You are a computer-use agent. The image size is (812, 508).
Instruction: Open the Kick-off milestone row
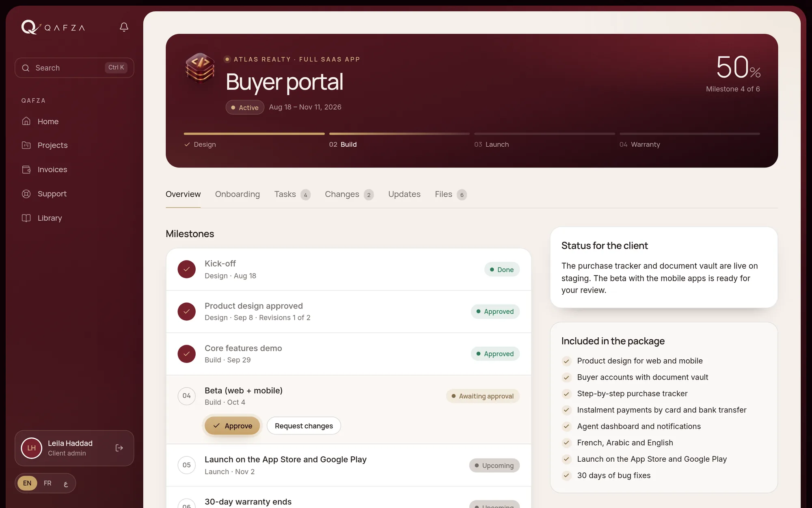pos(348,269)
